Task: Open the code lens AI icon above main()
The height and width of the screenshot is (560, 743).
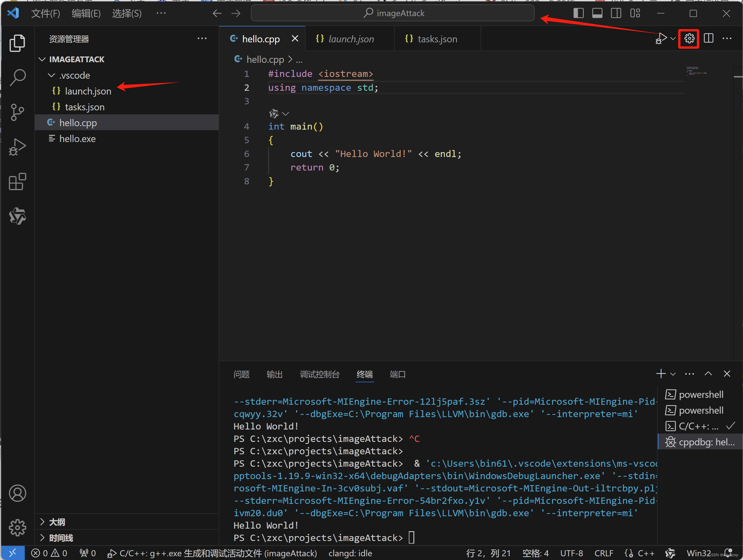Action: [274, 113]
